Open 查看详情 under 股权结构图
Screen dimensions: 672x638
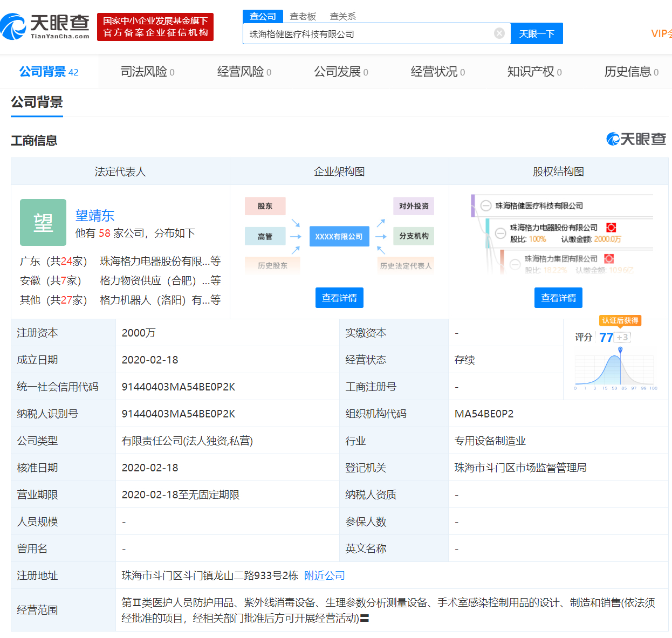(558, 297)
